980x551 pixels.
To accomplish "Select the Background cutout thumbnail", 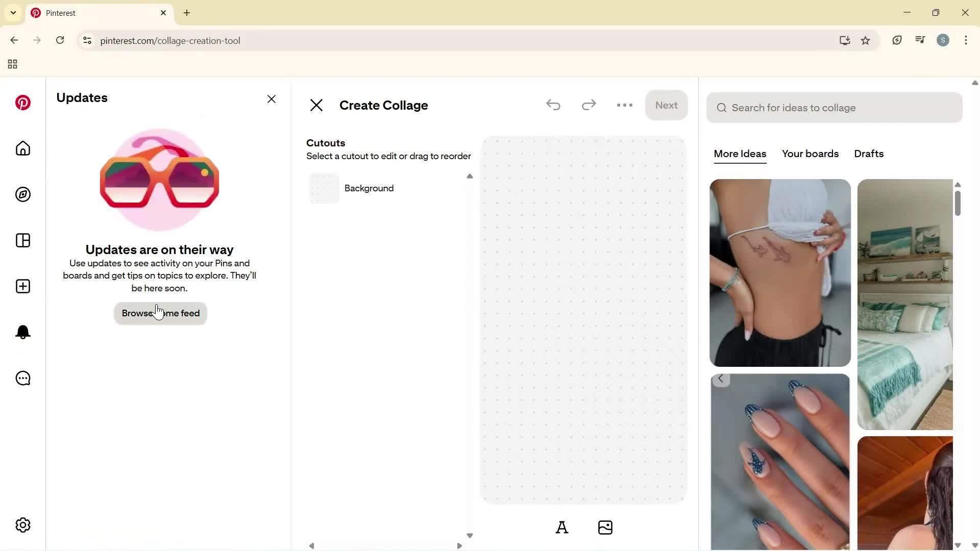I will [x=324, y=188].
